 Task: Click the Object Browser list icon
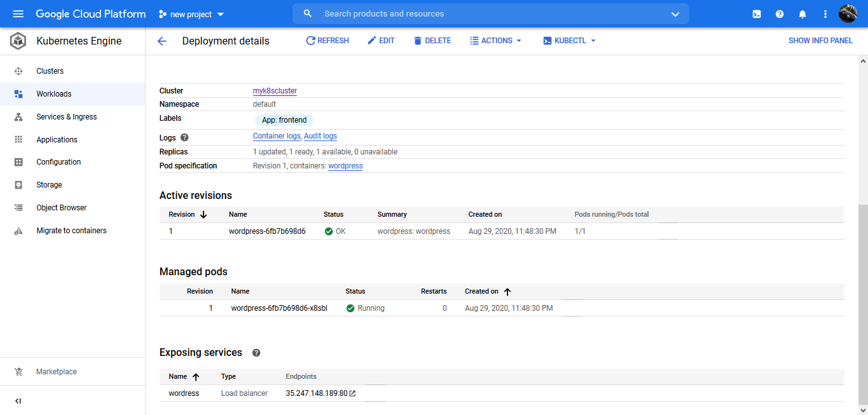tap(18, 208)
